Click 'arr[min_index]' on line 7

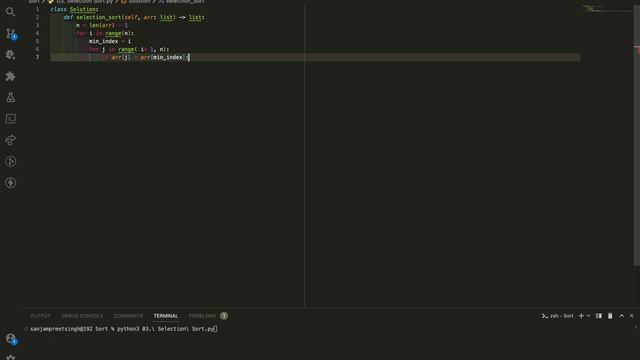(x=162, y=57)
